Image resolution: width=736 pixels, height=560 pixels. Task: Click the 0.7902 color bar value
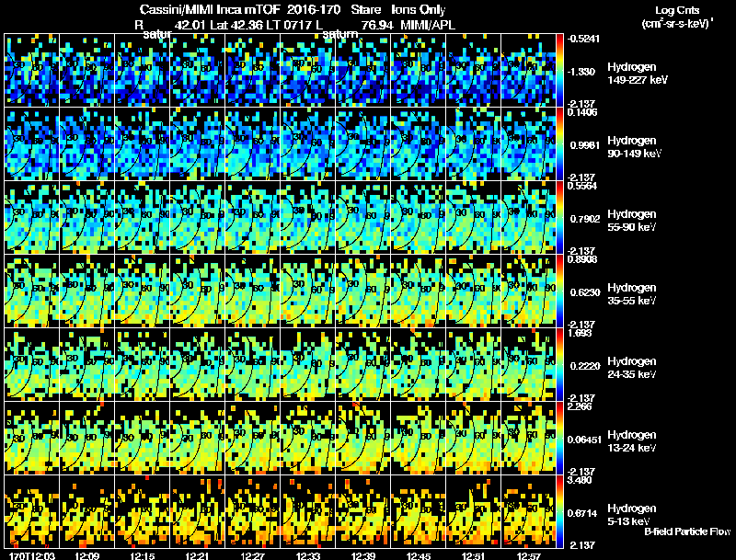(584, 219)
